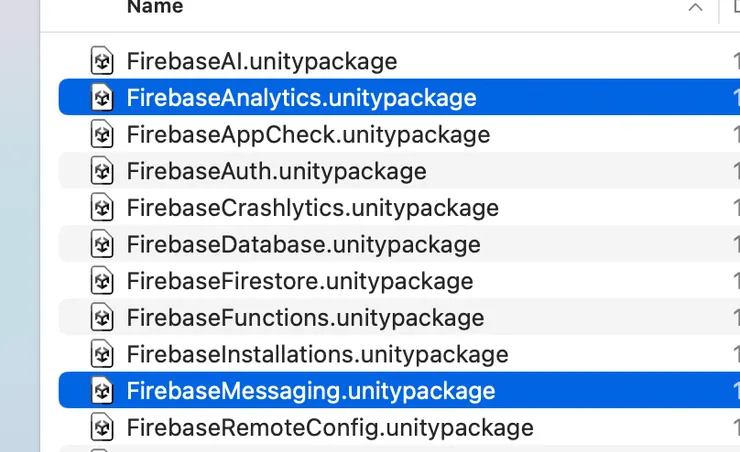Click the FirebaseAnalytics.unitypackage Unity icon

101,98
